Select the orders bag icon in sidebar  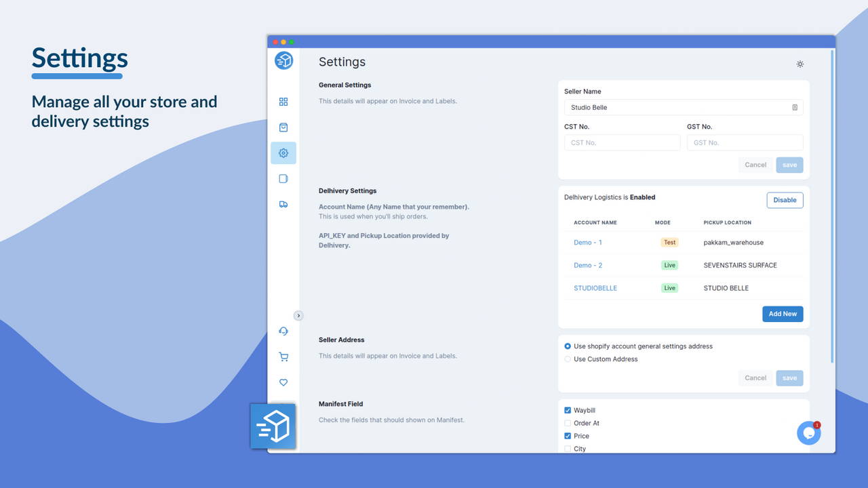tap(283, 127)
